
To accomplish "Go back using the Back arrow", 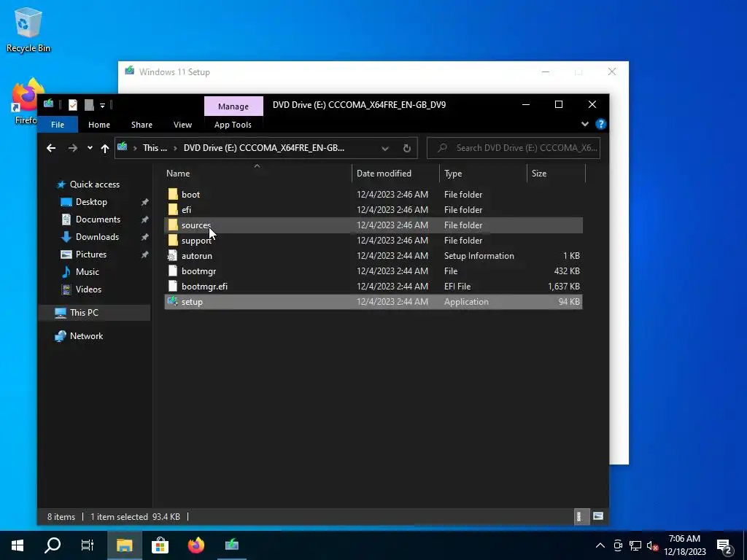I will coord(51,148).
